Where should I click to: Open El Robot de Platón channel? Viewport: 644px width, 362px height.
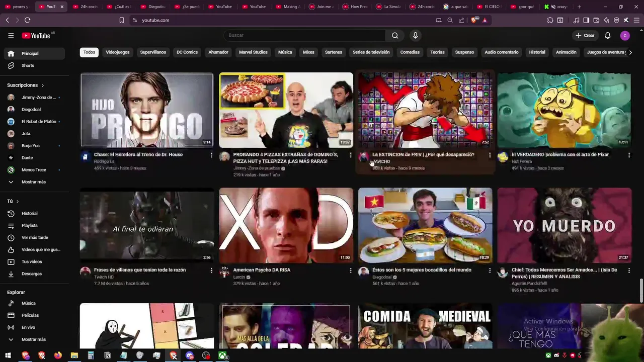[x=35, y=121]
